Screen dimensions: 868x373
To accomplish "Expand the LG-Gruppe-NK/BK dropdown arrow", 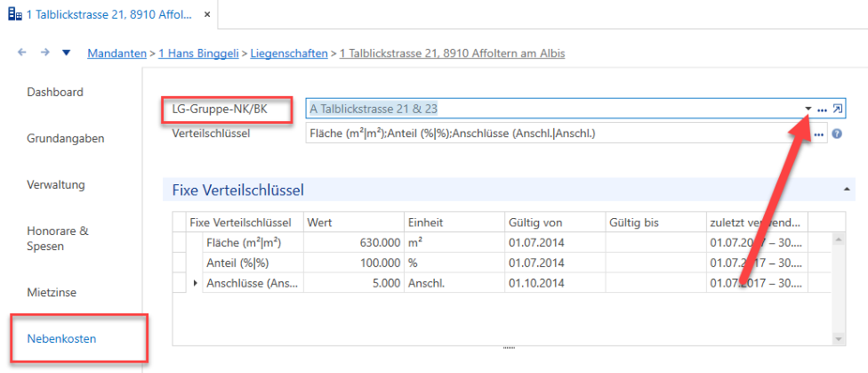I will click(808, 109).
